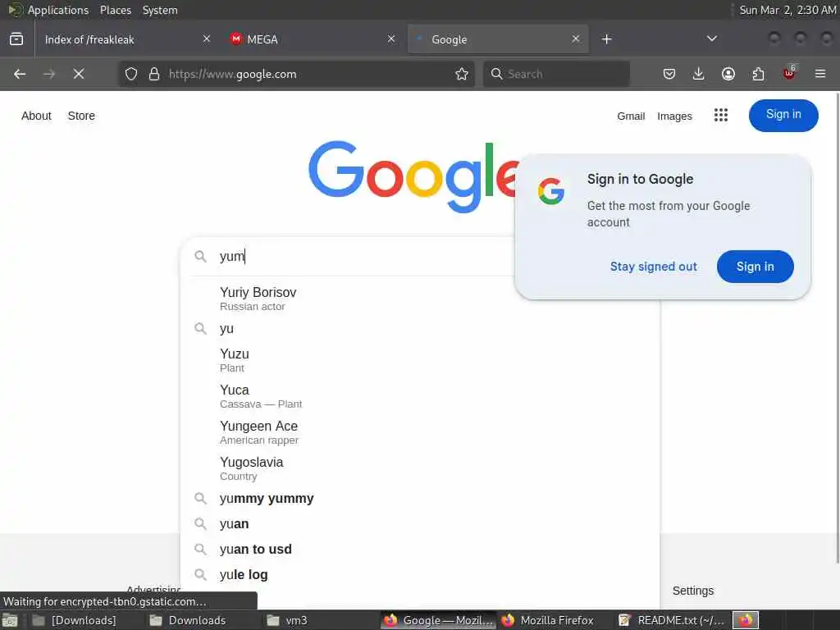Switch to README.txt taskbar window
Image resolution: width=840 pixels, height=630 pixels.
coord(671,620)
